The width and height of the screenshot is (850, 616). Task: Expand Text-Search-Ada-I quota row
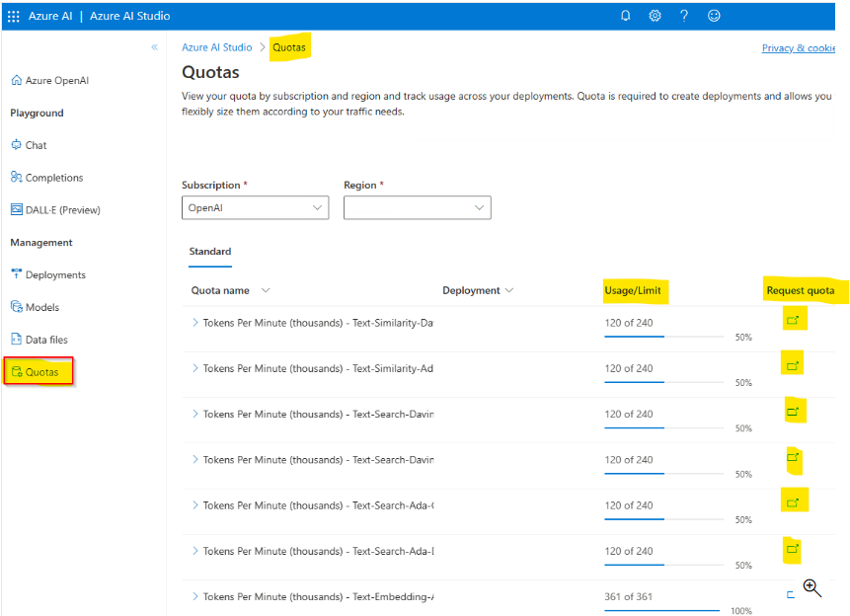[x=195, y=551]
